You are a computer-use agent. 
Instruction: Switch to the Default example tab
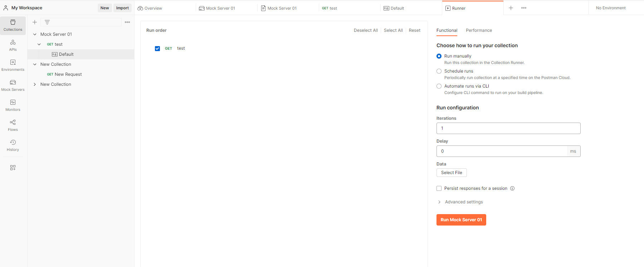411,8
